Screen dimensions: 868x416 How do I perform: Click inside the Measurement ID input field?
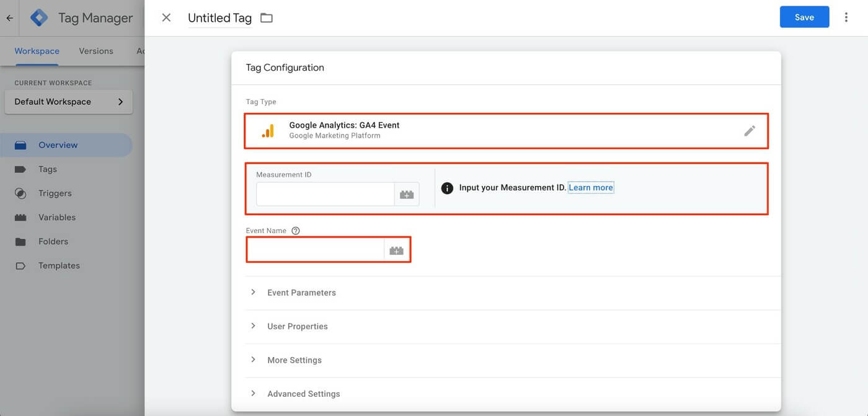pyautogui.click(x=325, y=194)
